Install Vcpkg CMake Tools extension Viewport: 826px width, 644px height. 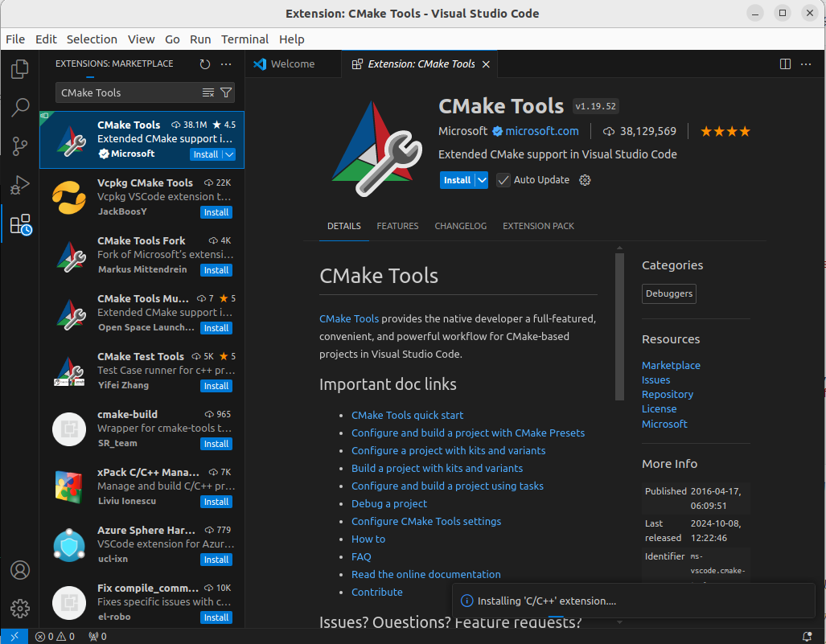click(216, 212)
